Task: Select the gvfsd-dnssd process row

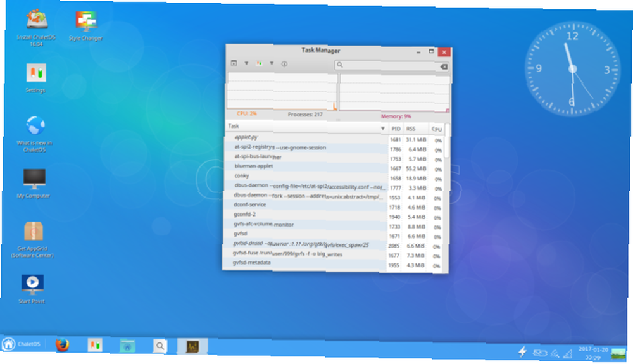Action: pyautogui.click(x=332, y=245)
